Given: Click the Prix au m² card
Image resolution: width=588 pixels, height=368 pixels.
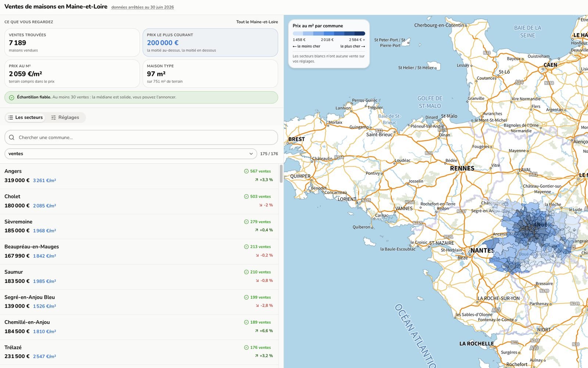Looking at the screenshot, I should (72, 74).
